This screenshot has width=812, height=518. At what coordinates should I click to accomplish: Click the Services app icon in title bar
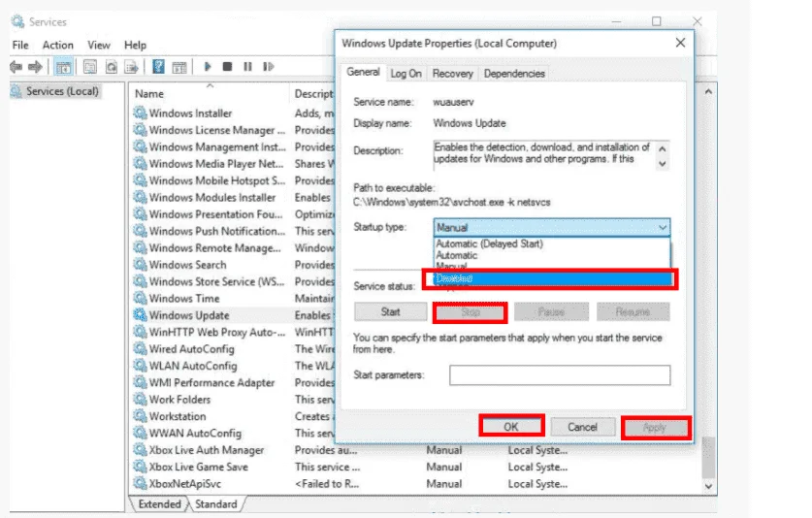[17, 21]
